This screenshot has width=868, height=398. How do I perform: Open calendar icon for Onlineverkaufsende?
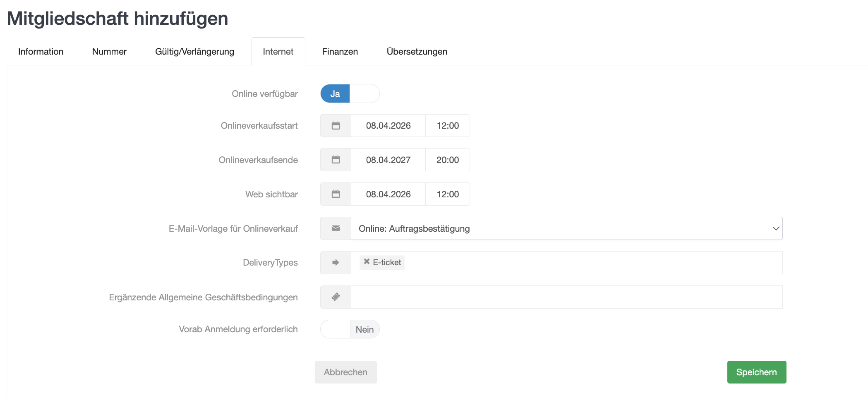pyautogui.click(x=336, y=160)
